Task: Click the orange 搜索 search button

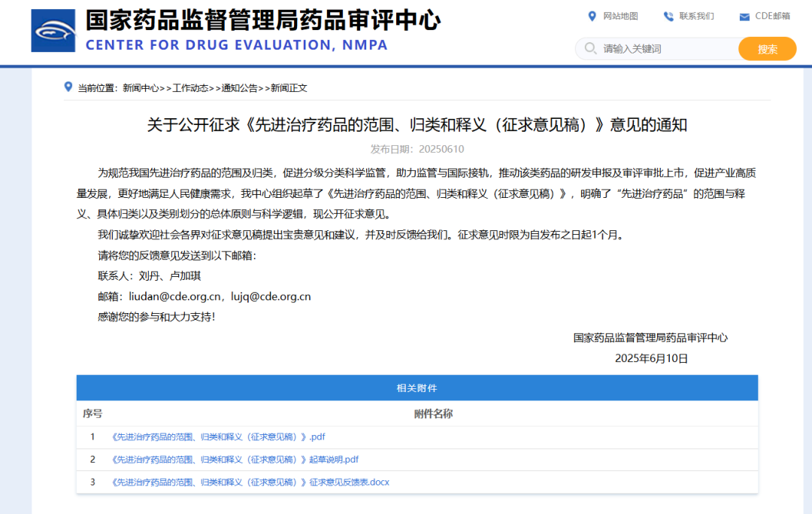Action: click(767, 48)
